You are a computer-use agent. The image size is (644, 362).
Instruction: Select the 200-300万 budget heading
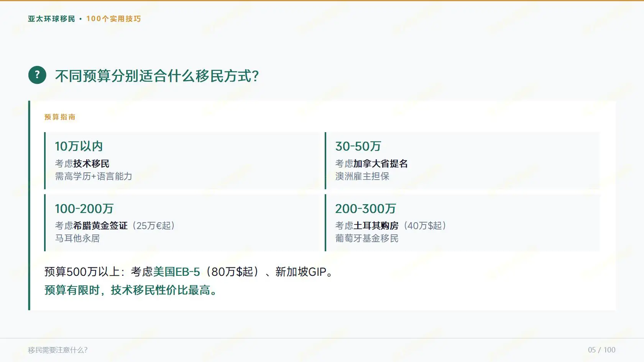click(365, 209)
